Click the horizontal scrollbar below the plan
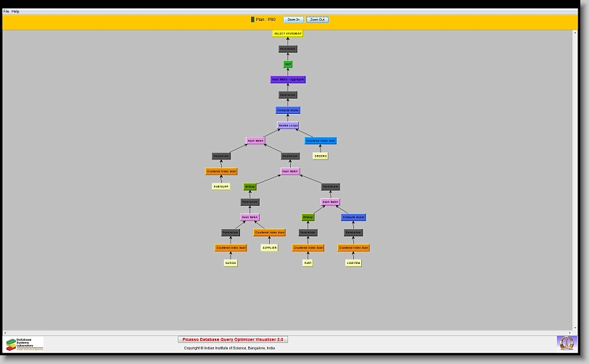The height and width of the screenshot is (364, 589). pos(290,332)
